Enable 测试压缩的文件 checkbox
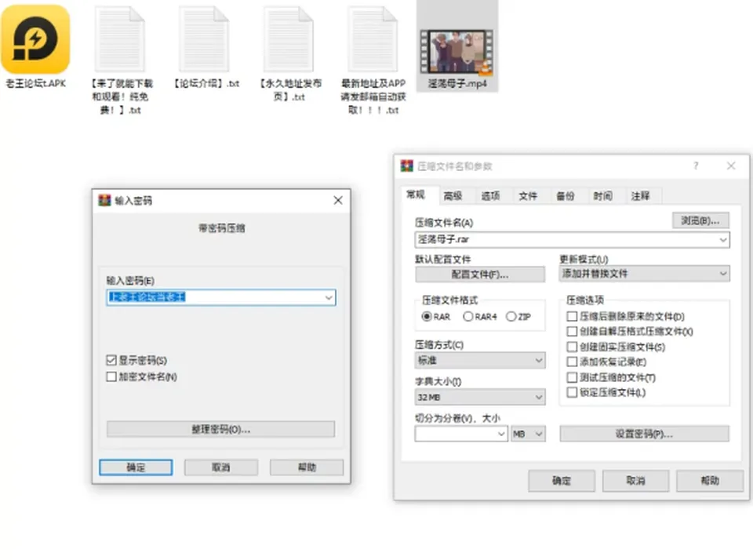This screenshot has height=560, width=753. tap(572, 377)
